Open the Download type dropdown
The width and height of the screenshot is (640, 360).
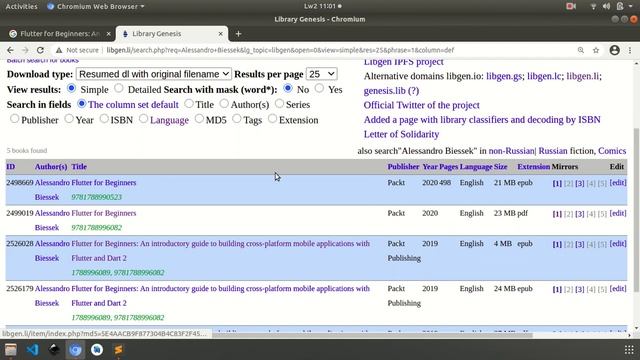153,74
